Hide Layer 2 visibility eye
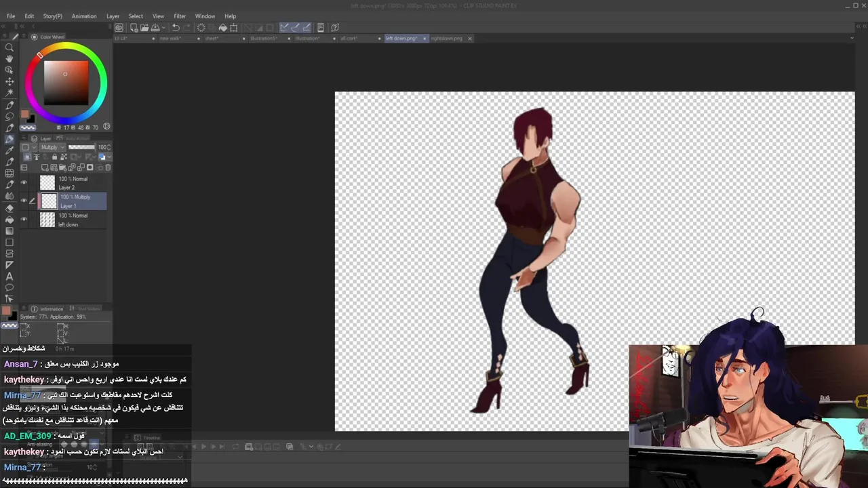This screenshot has height=488, width=868. [24, 182]
